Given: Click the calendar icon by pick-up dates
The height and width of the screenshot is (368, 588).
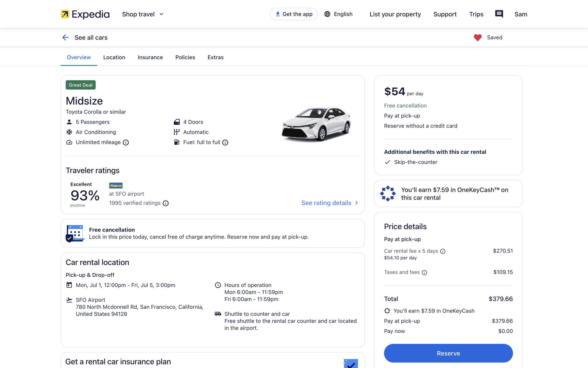Looking at the screenshot, I should coord(69,285).
